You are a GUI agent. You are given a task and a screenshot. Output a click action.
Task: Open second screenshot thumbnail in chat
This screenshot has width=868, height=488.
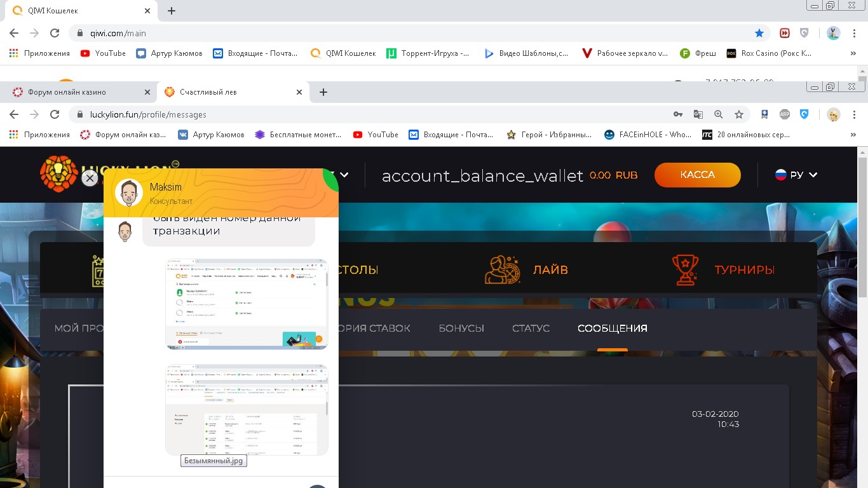[x=247, y=409]
